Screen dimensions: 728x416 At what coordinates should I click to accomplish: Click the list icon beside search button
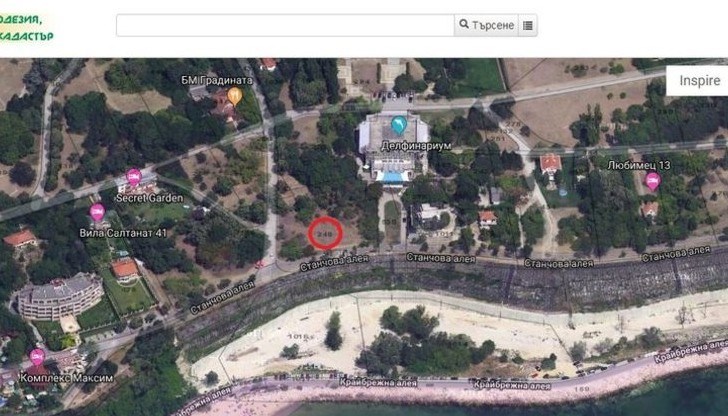coord(528,25)
